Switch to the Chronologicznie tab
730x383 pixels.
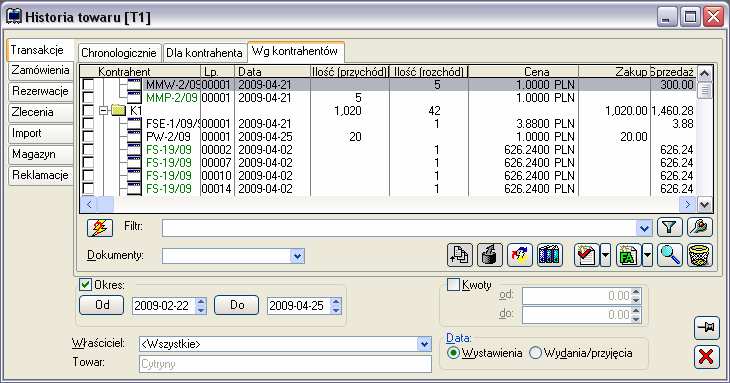tap(119, 53)
